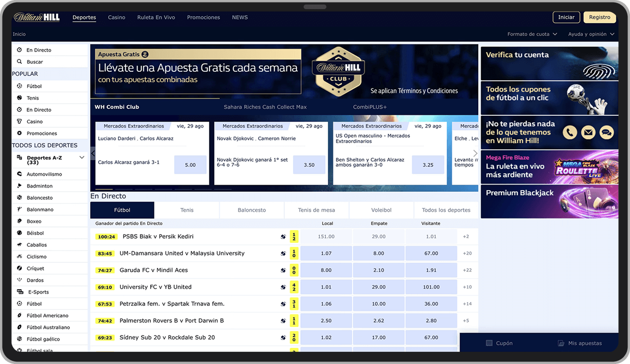
Task: Select the Badminton sport icon
Action: point(19,186)
